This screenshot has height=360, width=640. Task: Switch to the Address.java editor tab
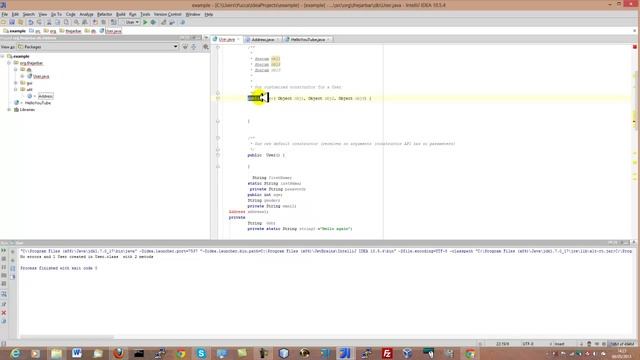click(x=262, y=40)
